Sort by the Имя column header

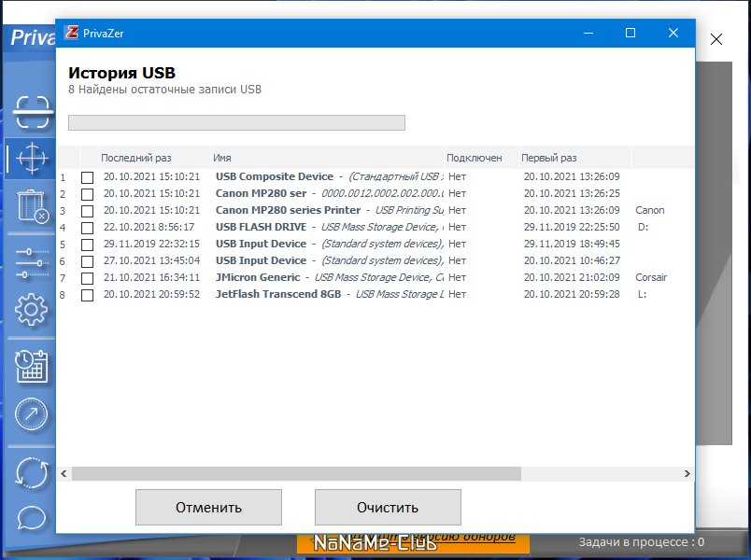click(327, 158)
